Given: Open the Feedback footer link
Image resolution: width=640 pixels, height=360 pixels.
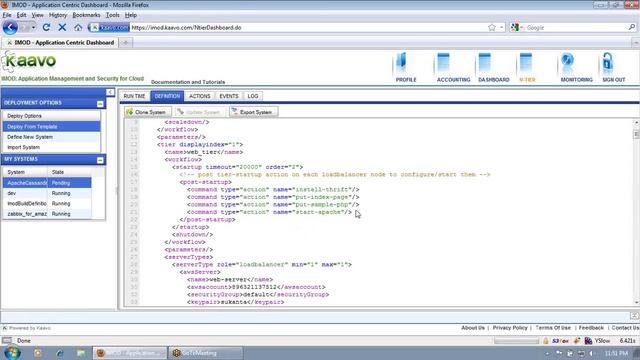Looking at the screenshot, I should pyautogui.click(x=591, y=328).
